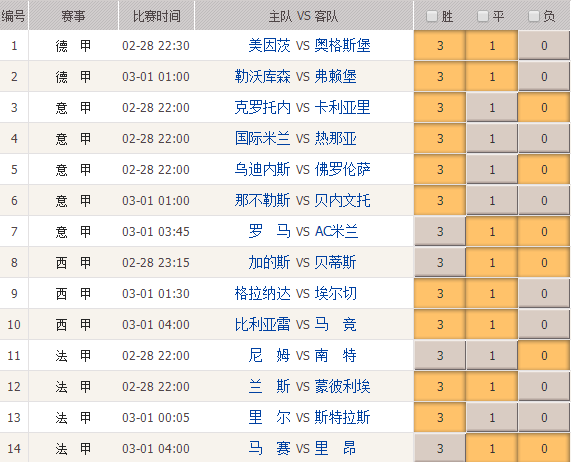
Task: Open the 比利亚雷 VS 马竞 match link
Action: coord(295,324)
